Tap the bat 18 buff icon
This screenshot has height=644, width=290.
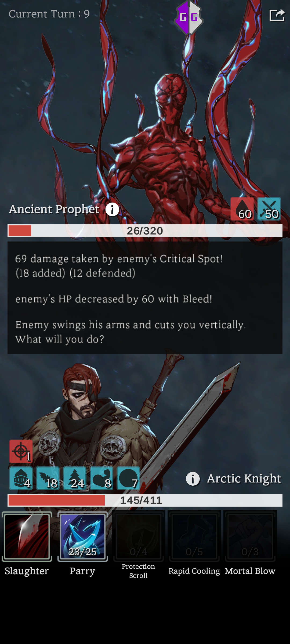(x=48, y=478)
